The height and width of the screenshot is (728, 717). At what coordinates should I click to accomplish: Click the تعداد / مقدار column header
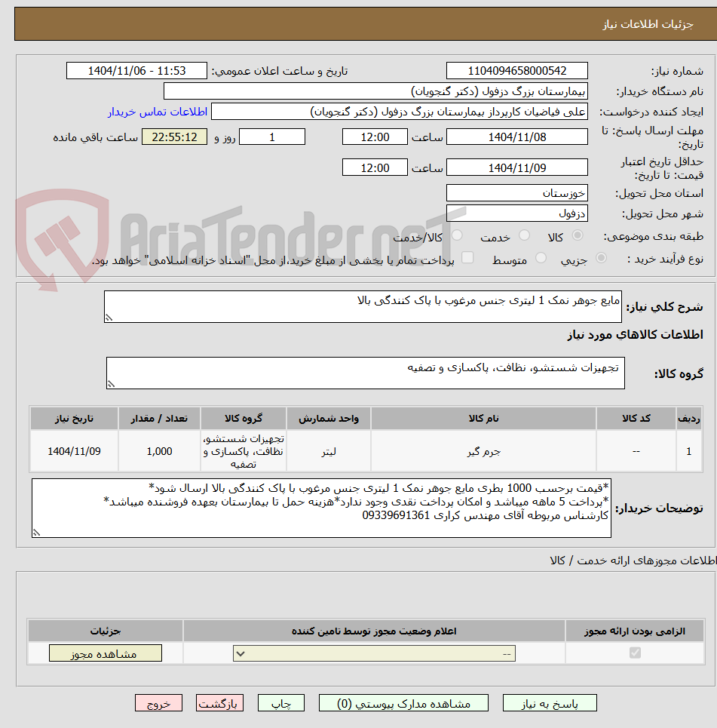[x=159, y=419]
